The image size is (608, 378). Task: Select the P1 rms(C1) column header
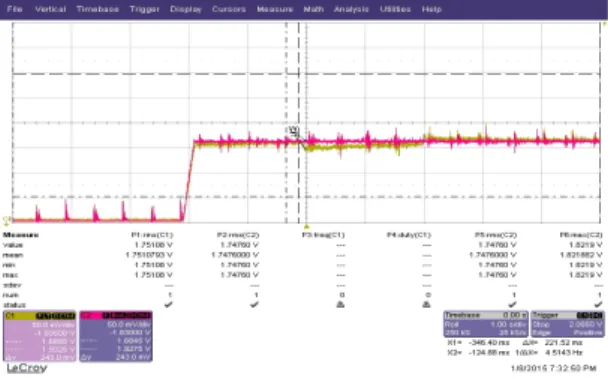(x=152, y=235)
